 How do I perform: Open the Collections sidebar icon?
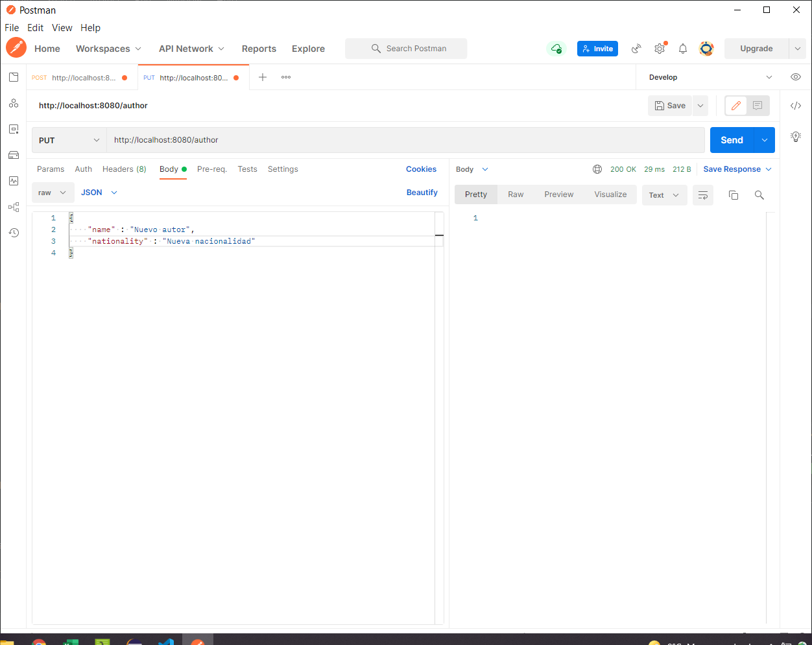tap(14, 77)
